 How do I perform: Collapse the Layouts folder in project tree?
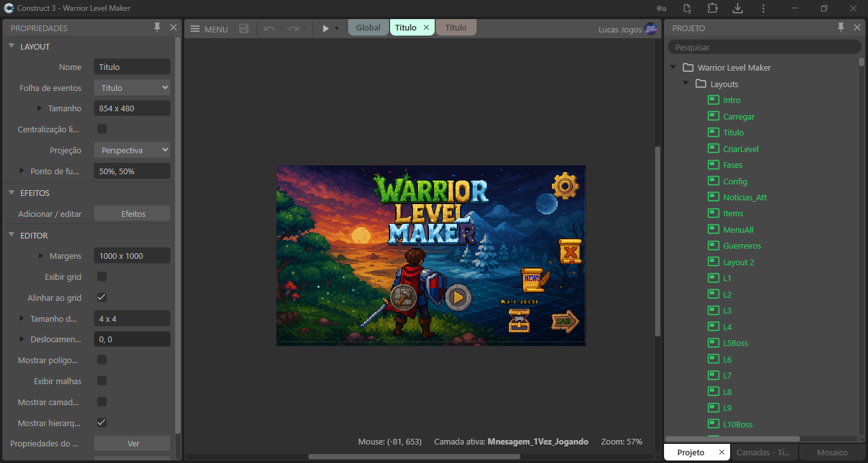click(686, 84)
